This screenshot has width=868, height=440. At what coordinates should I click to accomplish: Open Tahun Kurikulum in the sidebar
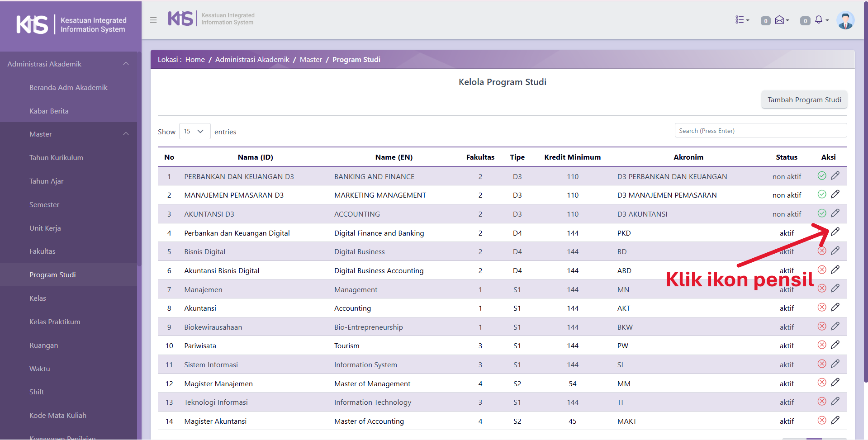point(56,157)
